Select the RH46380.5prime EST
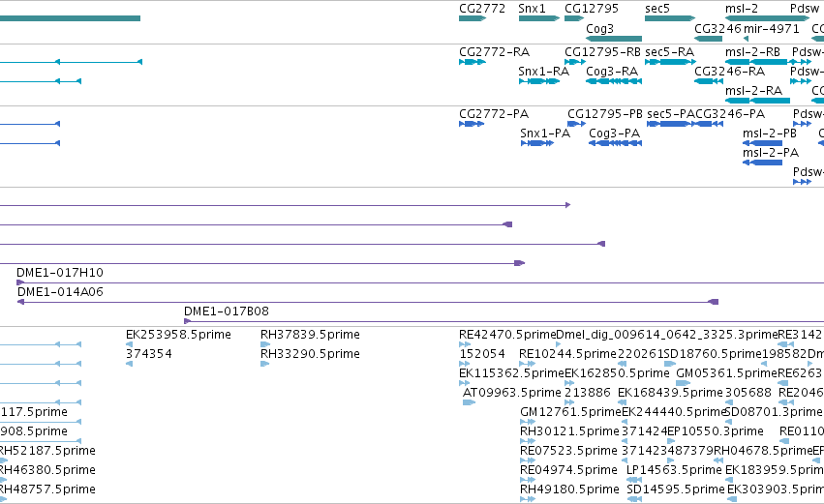The image size is (824, 504). point(3,481)
